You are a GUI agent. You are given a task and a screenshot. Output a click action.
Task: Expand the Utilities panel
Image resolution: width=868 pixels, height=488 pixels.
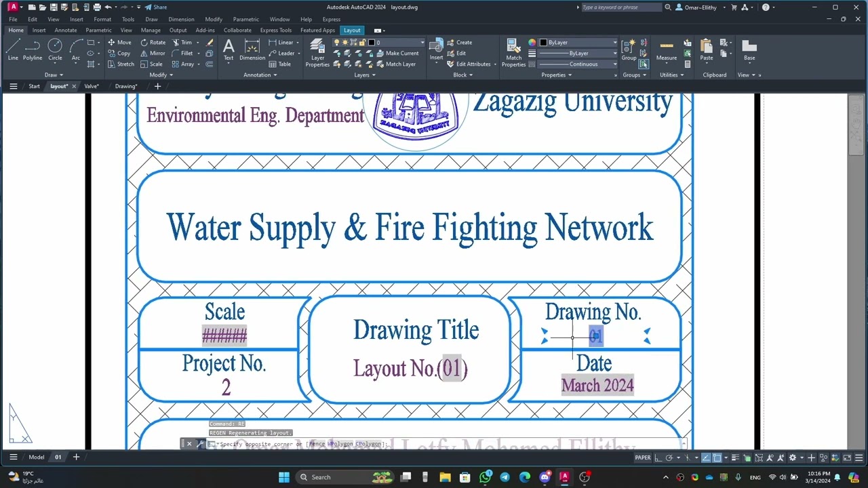(x=671, y=75)
